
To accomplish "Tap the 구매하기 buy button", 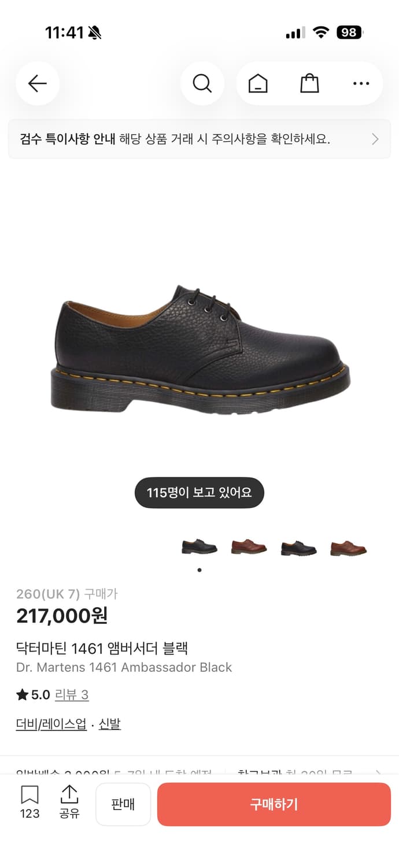I will 274,804.
